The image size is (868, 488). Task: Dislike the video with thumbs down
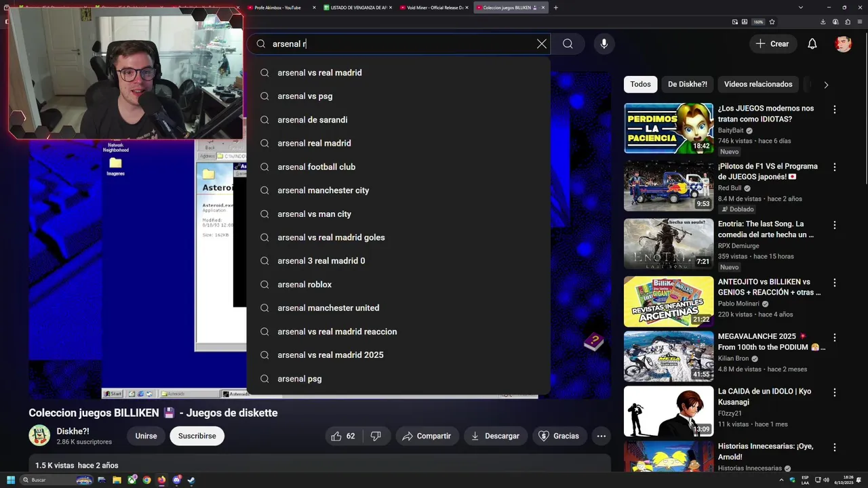pyautogui.click(x=376, y=436)
